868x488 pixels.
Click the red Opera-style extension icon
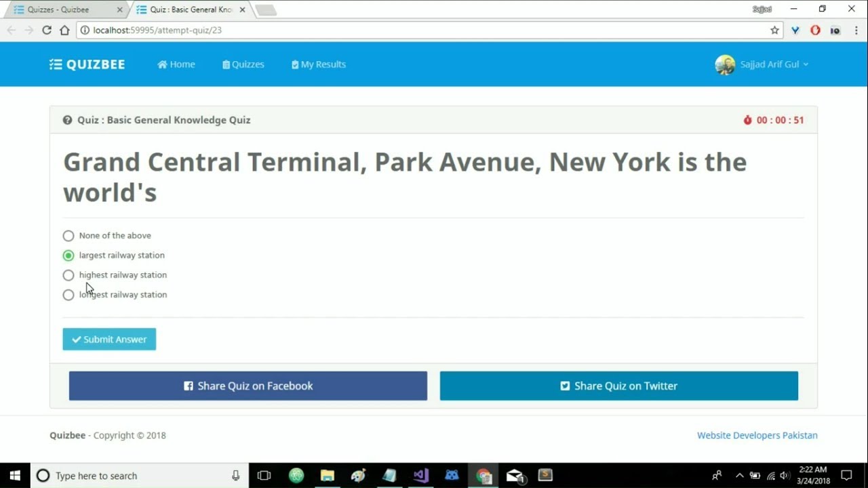point(815,30)
